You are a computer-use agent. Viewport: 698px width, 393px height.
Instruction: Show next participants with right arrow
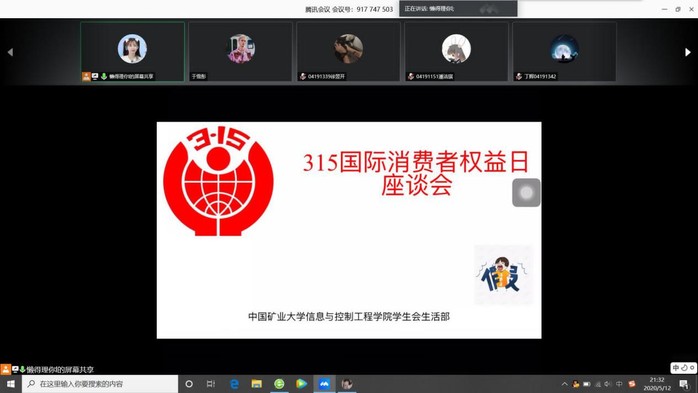pos(687,53)
